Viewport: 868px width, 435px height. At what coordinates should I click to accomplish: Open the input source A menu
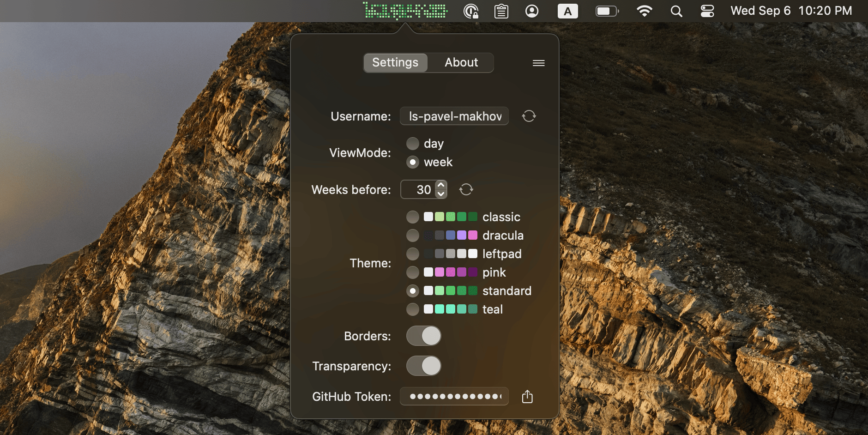click(567, 11)
